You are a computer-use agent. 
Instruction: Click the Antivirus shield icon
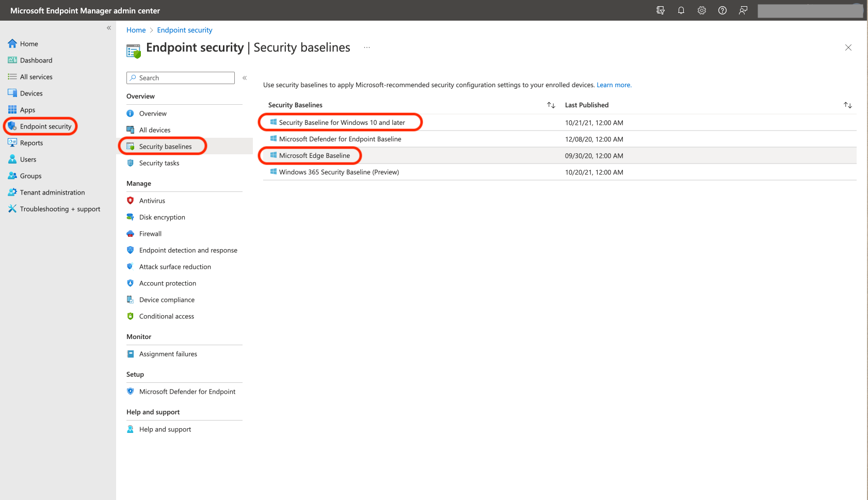click(x=131, y=201)
